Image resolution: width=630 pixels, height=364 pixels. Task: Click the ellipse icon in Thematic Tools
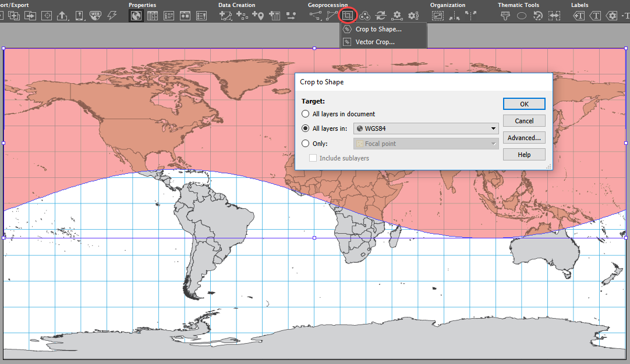[522, 16]
